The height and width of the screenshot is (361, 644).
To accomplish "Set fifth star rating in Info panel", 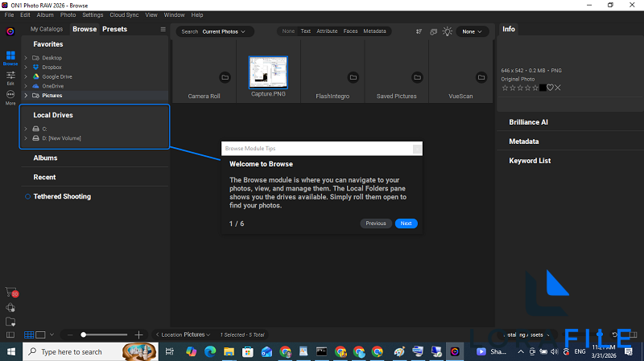I will point(535,88).
